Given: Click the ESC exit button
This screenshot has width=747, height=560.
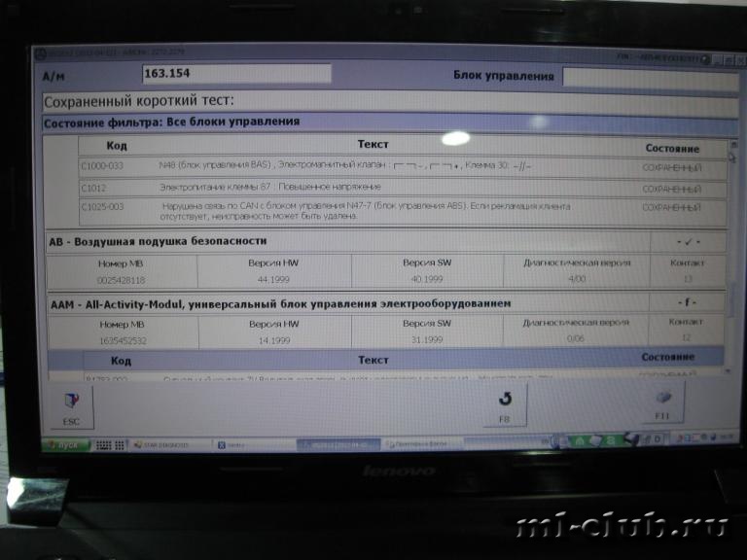Looking at the screenshot, I should [71, 408].
